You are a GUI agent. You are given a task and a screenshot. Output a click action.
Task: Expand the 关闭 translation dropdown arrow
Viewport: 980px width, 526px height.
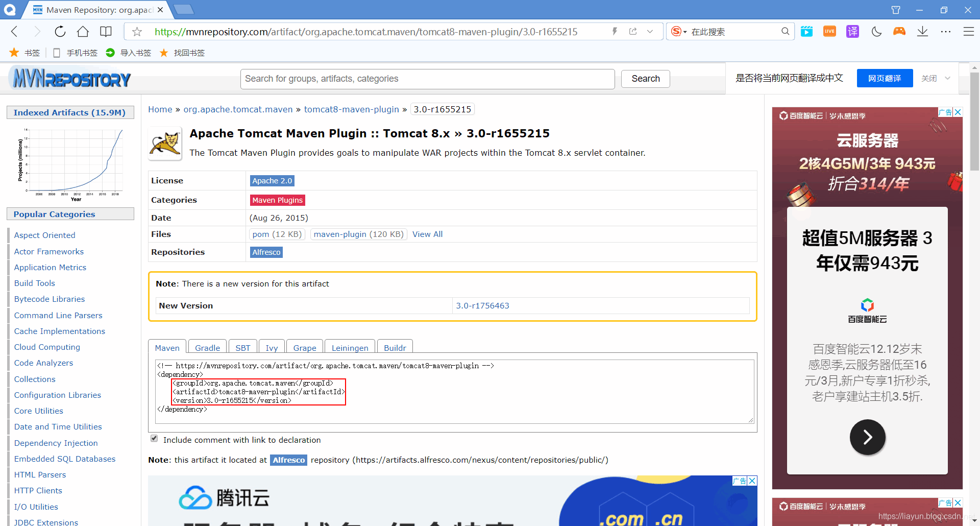coord(948,78)
